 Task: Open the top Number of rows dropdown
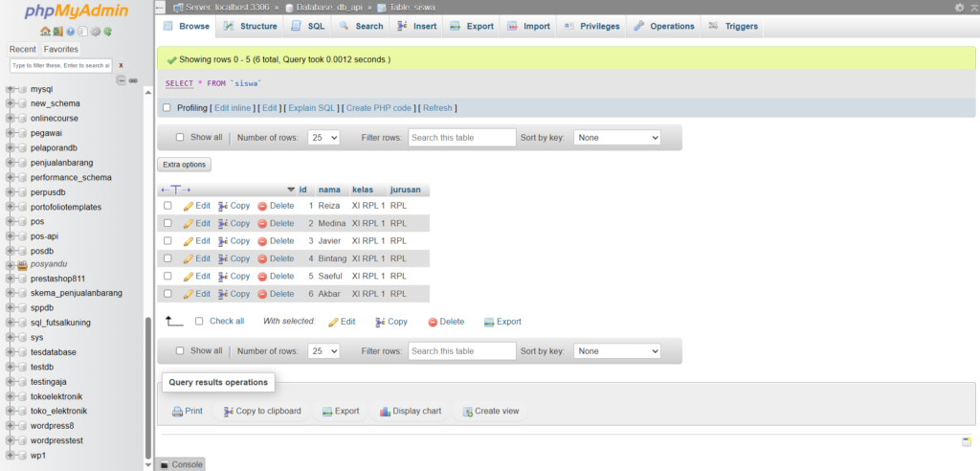[x=323, y=138]
